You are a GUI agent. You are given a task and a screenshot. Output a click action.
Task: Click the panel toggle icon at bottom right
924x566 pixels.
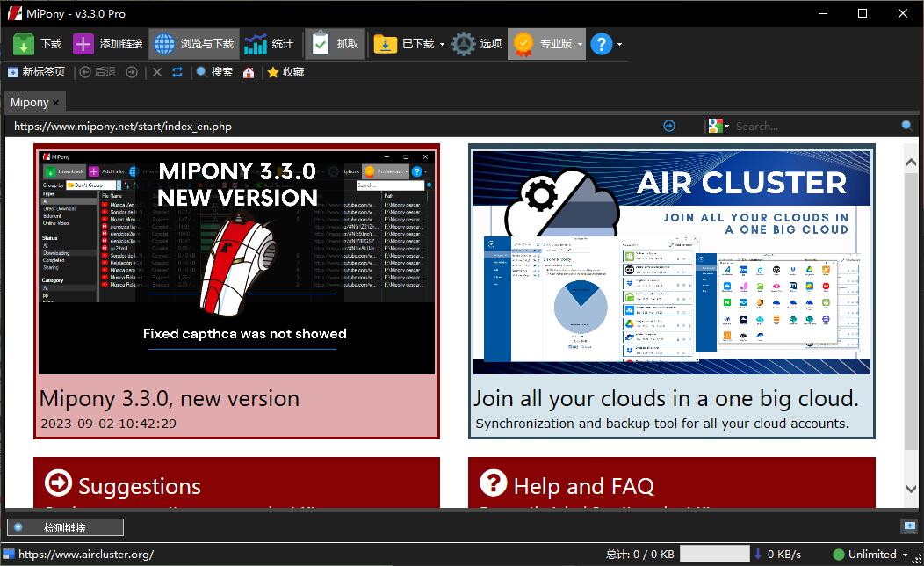910,526
